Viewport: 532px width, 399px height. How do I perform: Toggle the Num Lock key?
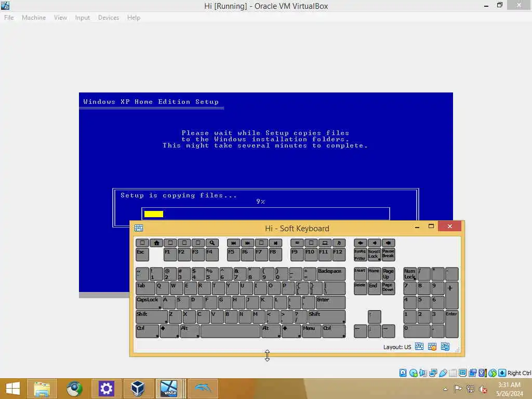pyautogui.click(x=410, y=274)
